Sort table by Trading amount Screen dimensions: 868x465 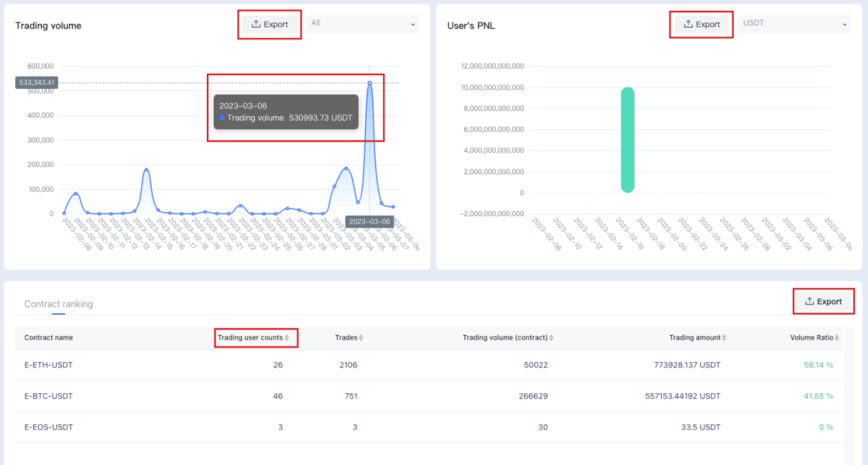[698, 338]
